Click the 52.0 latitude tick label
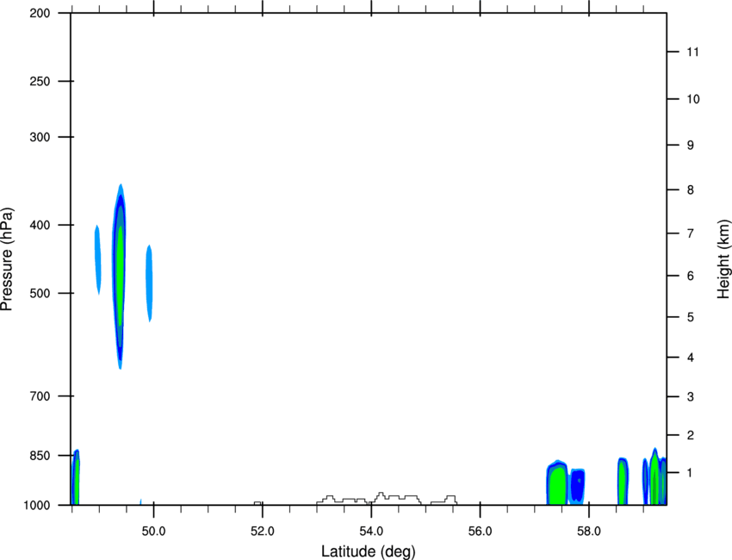Screen dimensions: 732x560 pyautogui.click(x=263, y=532)
